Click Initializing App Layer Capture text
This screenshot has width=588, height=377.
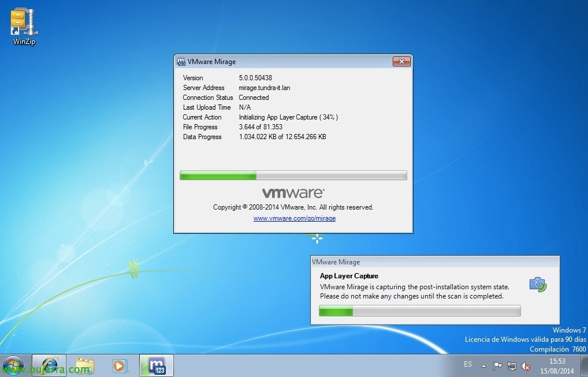pyautogui.click(x=288, y=117)
